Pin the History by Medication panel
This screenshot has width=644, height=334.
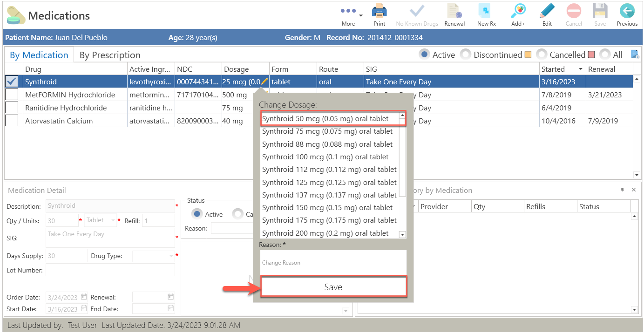[x=623, y=190]
